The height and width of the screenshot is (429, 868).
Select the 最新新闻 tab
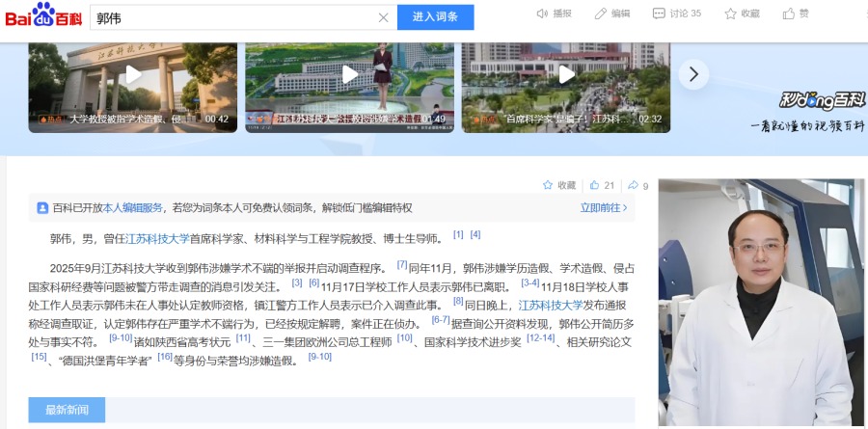[x=67, y=410]
